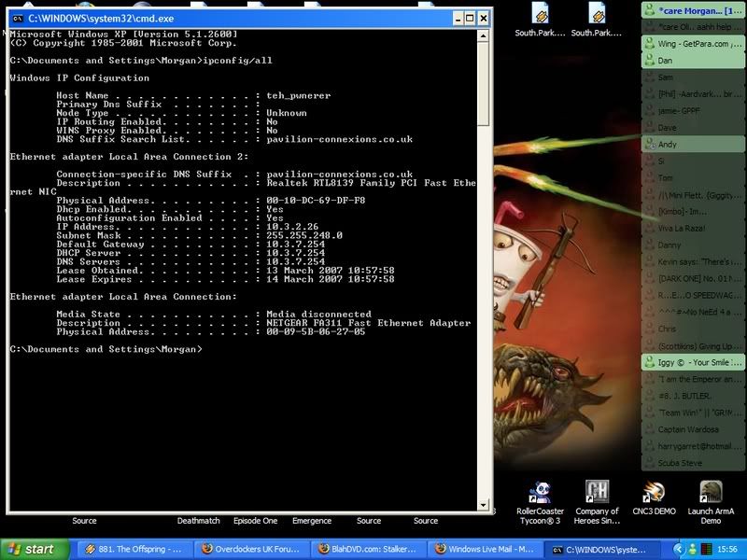Select contact 'Team Win!' in contact list
This screenshot has width=747, height=560.
693,413
